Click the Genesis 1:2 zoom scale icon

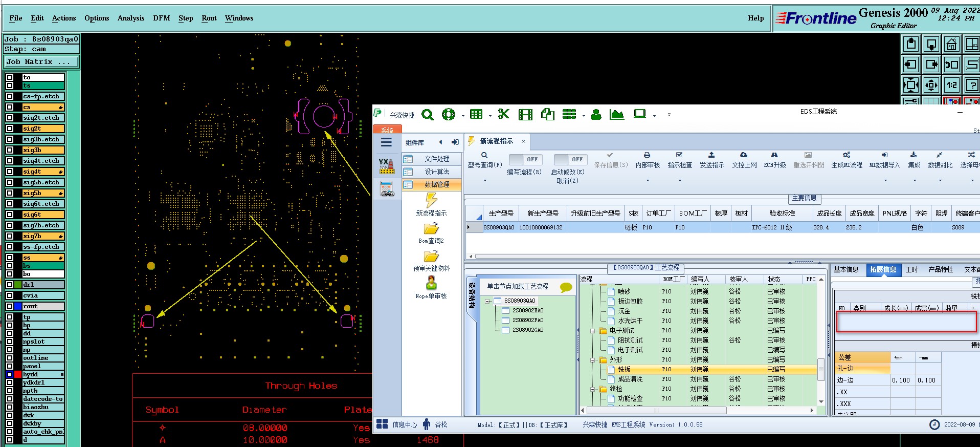coord(952,84)
